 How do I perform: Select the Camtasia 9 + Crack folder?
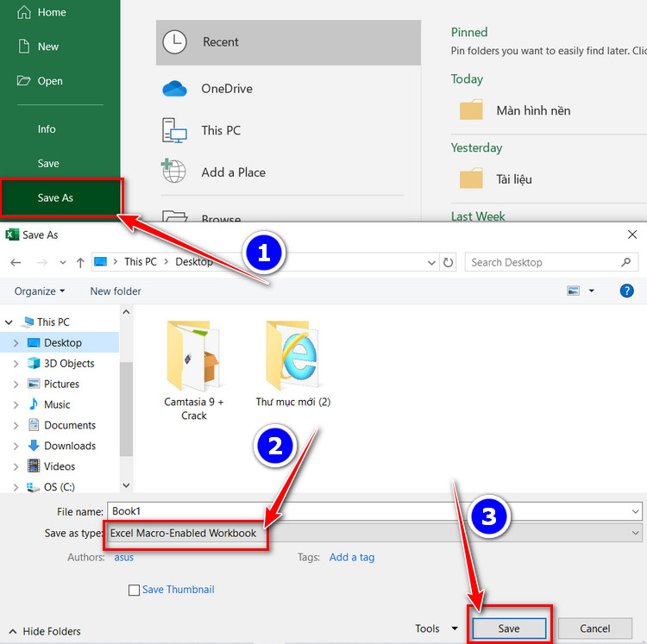[193, 370]
